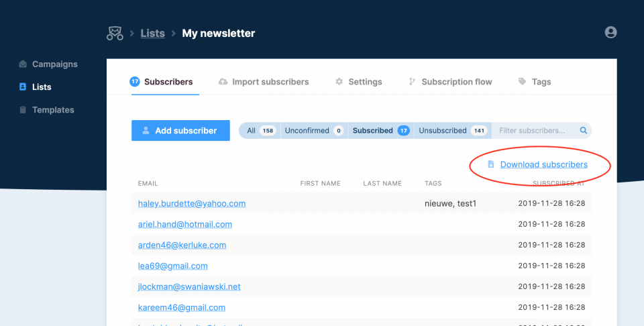This screenshot has width=644, height=326.
Task: Switch to the Import subscribers tab
Action: (x=270, y=82)
